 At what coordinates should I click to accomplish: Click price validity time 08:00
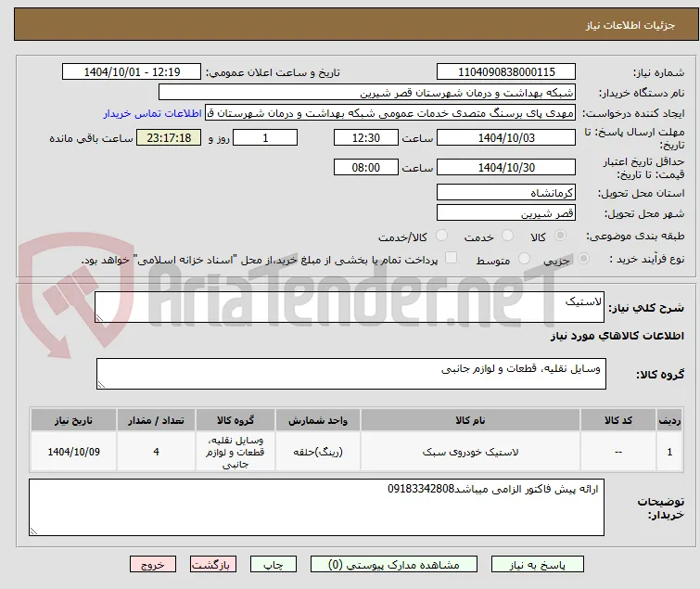tap(366, 168)
